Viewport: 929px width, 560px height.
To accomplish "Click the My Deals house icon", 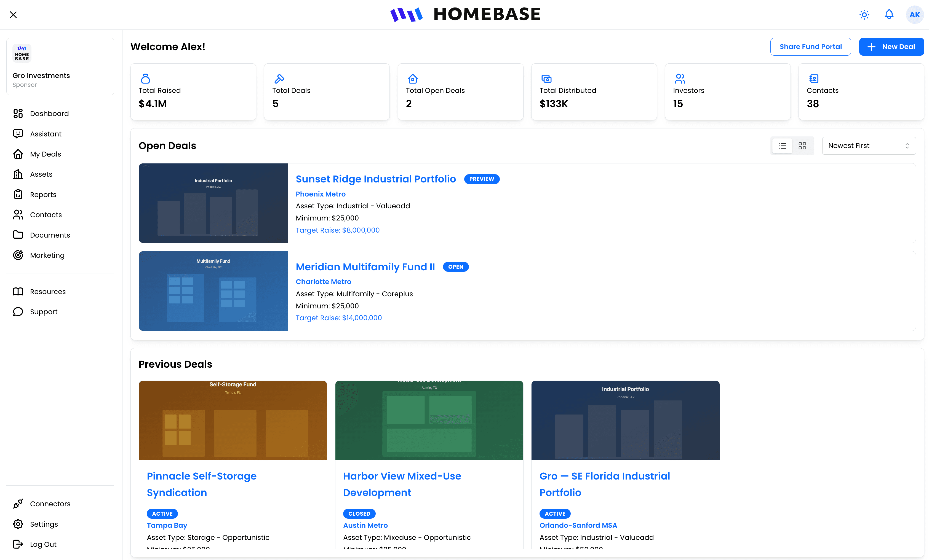I will click(x=18, y=154).
